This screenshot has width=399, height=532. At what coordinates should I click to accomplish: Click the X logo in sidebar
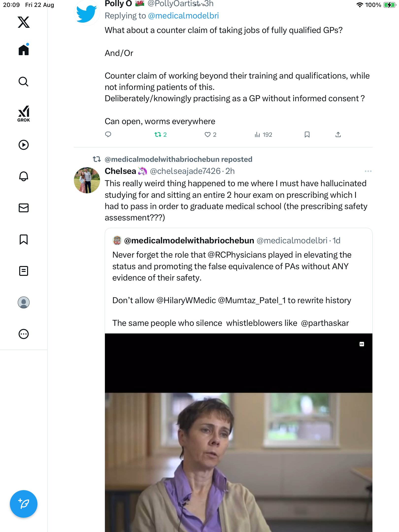pos(24,22)
